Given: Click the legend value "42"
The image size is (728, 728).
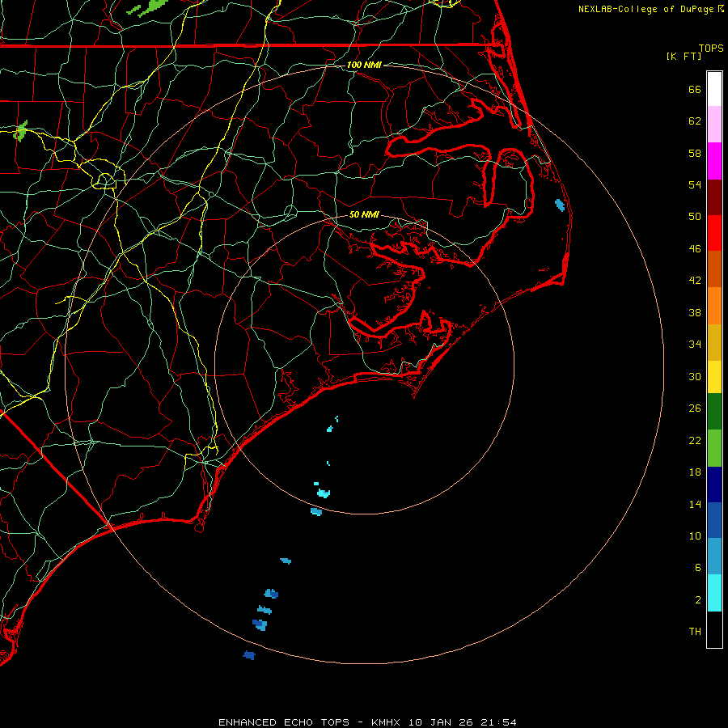Looking at the screenshot, I should point(695,280).
